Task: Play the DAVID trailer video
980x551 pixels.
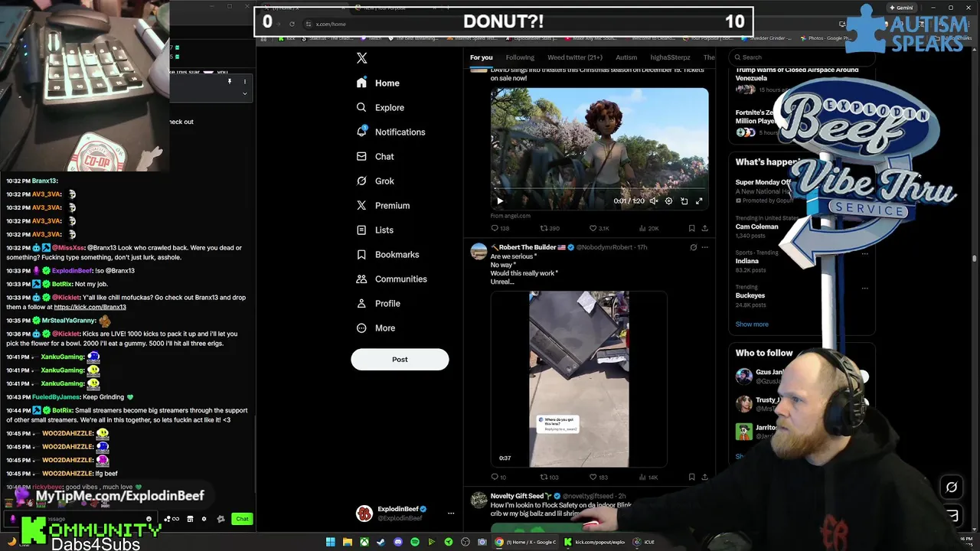Action: pyautogui.click(x=500, y=201)
